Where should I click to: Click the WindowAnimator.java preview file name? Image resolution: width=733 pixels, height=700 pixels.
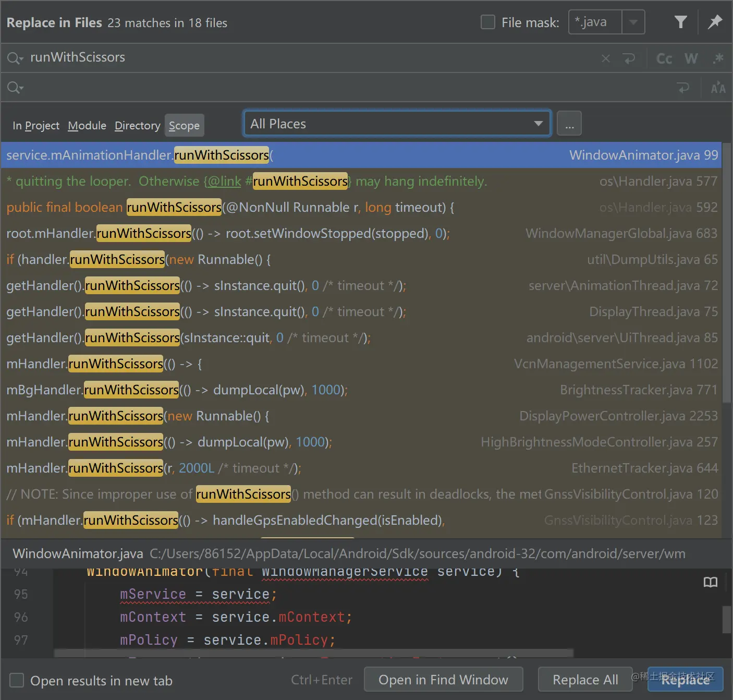click(78, 553)
